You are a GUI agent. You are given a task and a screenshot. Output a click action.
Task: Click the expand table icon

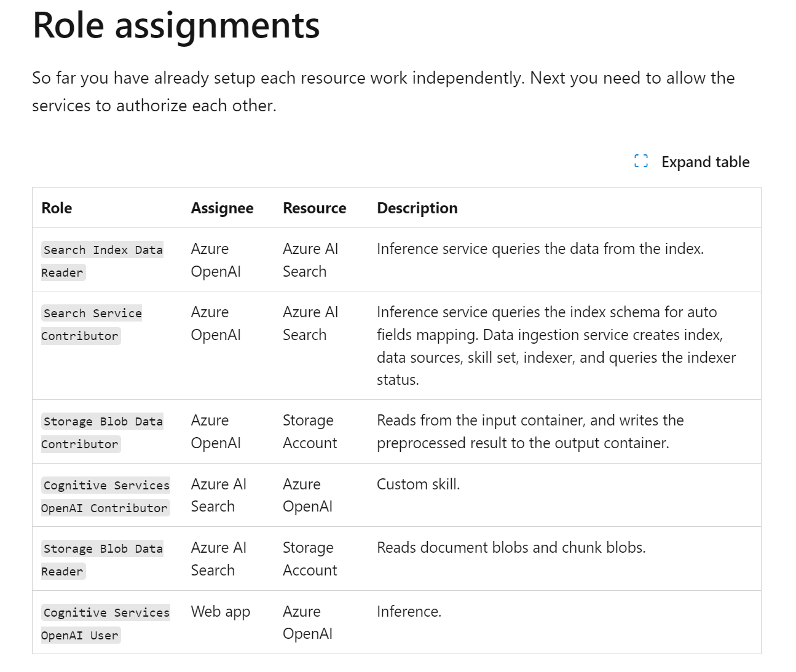pyautogui.click(x=640, y=161)
